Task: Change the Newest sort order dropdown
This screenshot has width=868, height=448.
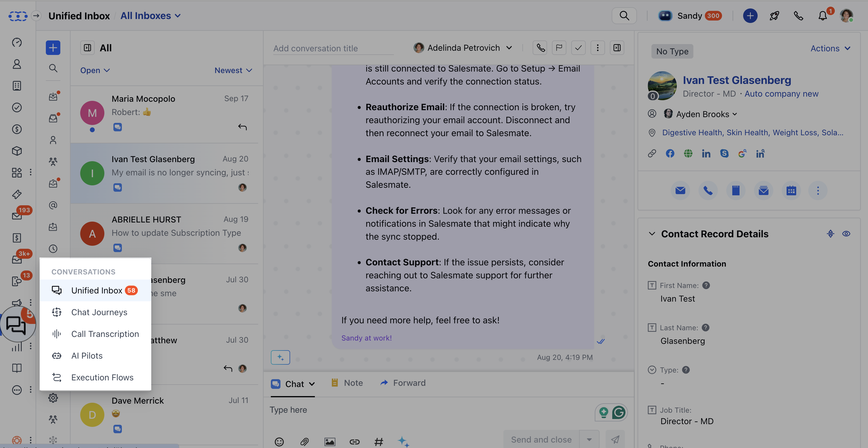Action: 233,70
